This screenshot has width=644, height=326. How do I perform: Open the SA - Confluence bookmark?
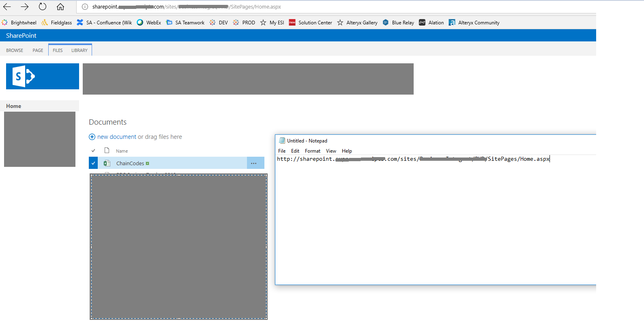click(x=104, y=23)
